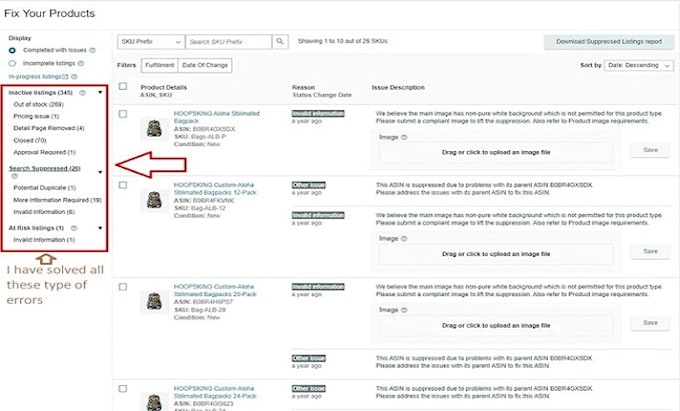Viewport: 680px width, 411px height.
Task: Open the Fulfilment filter
Action: pos(160,65)
